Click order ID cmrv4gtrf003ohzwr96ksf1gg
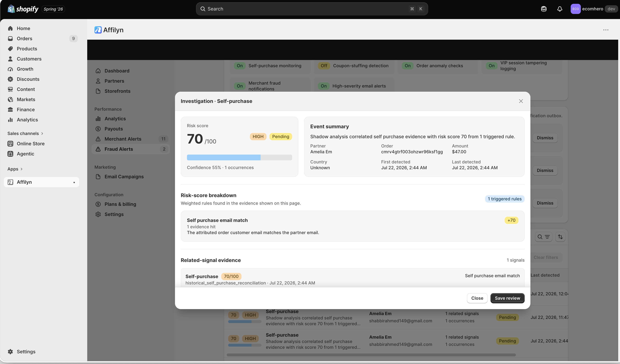Image resolution: width=620 pixels, height=364 pixels. point(412,152)
